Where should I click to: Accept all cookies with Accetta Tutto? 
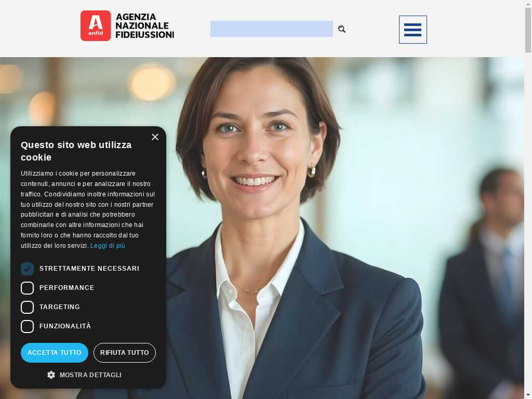point(54,353)
